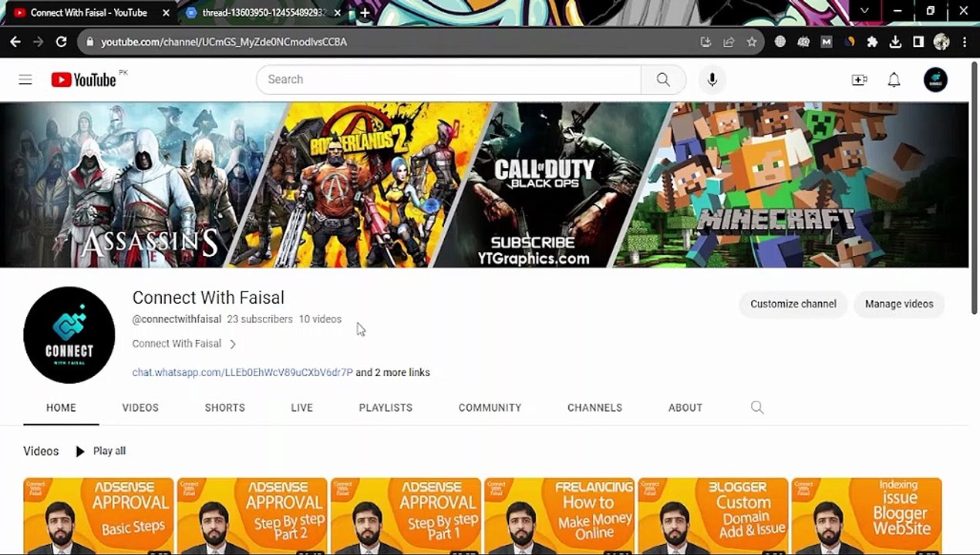Image resolution: width=980 pixels, height=555 pixels.
Task: Bookmark this tab with star icon
Action: point(752,42)
